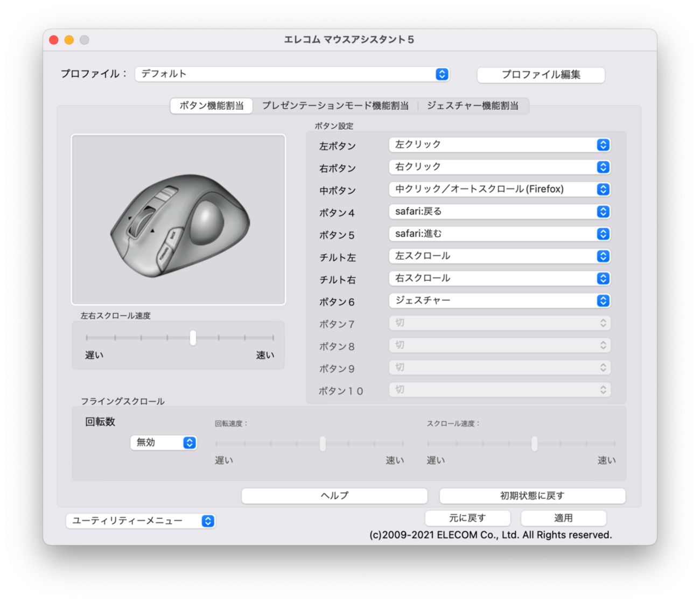Click the ヘルプ button
700x602 pixels.
coord(334,496)
